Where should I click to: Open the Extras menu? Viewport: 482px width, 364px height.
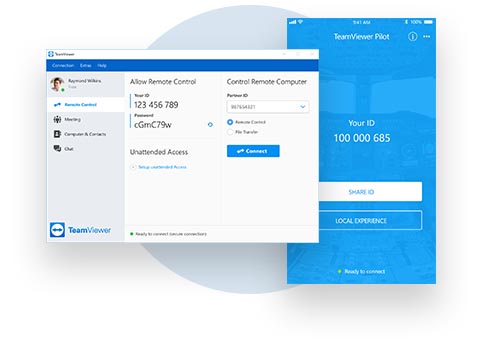(86, 65)
